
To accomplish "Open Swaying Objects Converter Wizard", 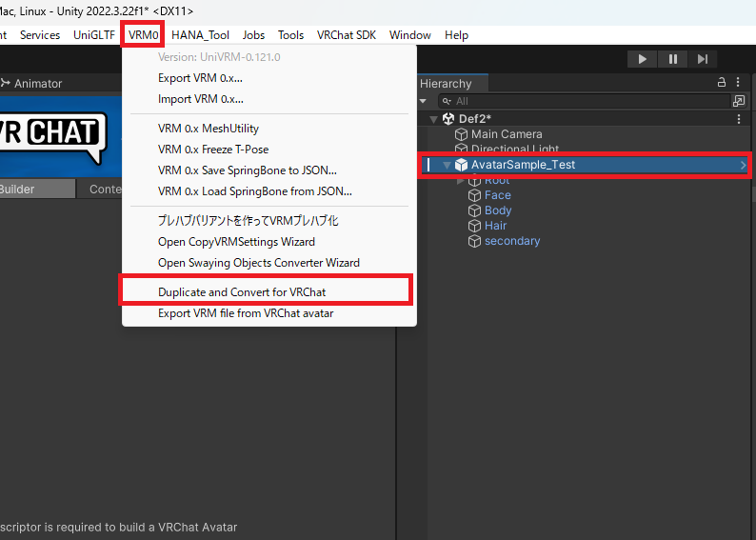I will pos(269,263).
